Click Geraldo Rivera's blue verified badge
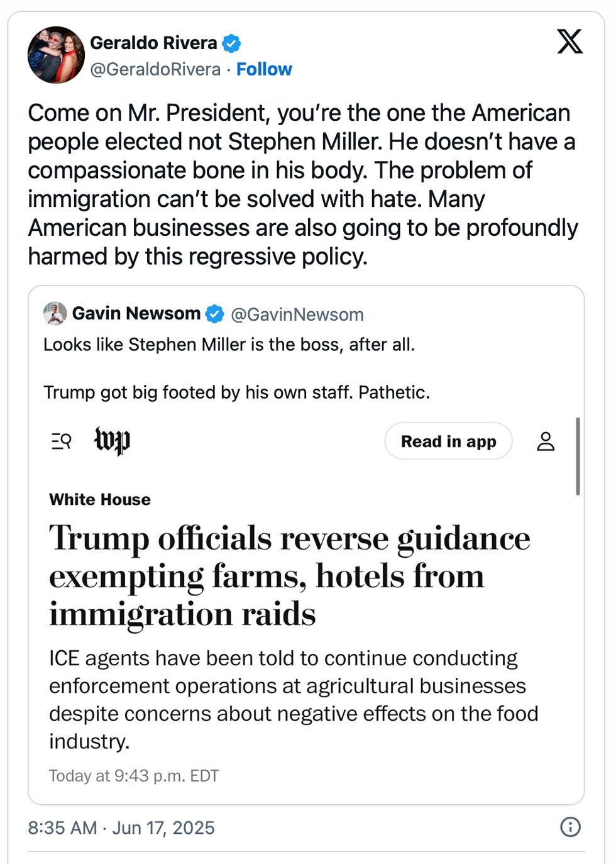 (x=231, y=43)
